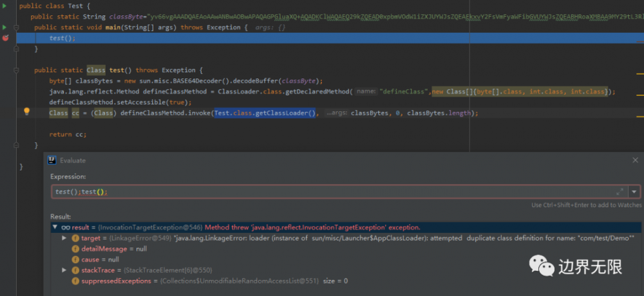
Task: Click the "defineClass" string literal
Action: click(404, 91)
